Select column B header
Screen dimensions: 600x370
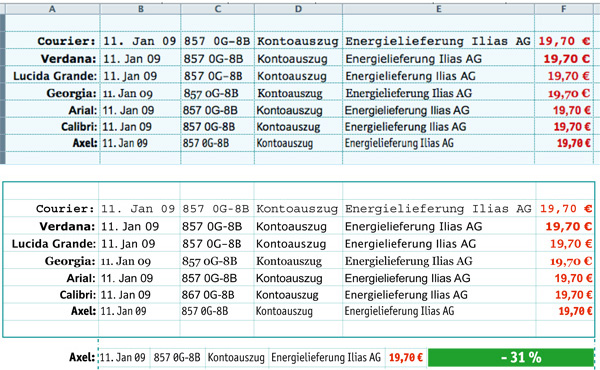coord(140,9)
